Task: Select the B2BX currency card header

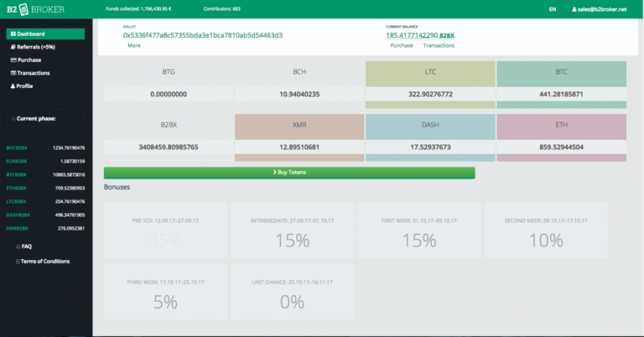Action: 168,127
